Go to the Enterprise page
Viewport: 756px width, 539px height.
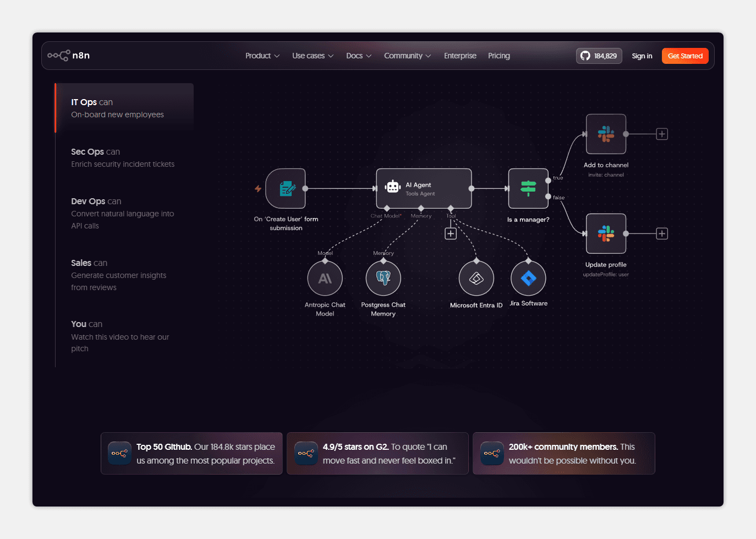coord(460,56)
